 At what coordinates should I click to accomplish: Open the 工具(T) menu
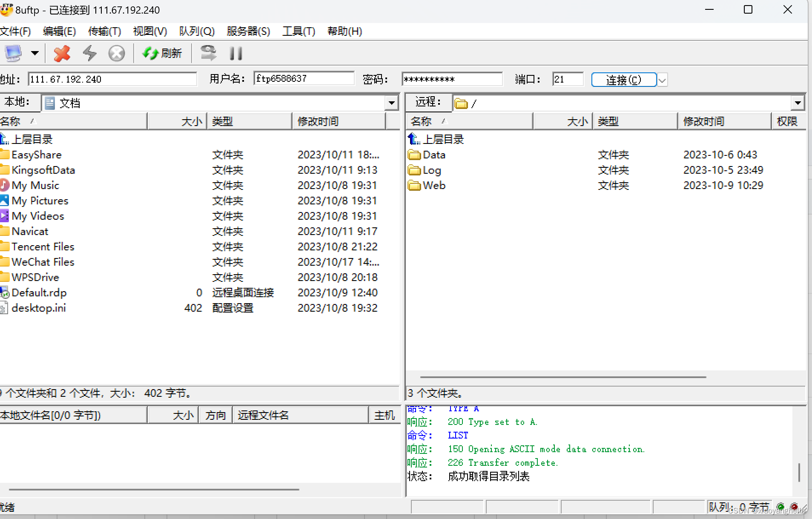(x=298, y=31)
